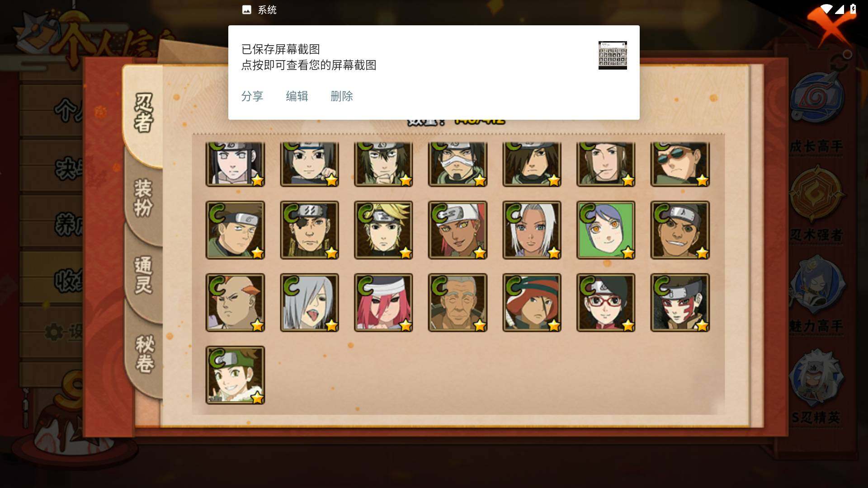Switch to the 秘卷 tab
868x488 pixels.
coord(144,354)
